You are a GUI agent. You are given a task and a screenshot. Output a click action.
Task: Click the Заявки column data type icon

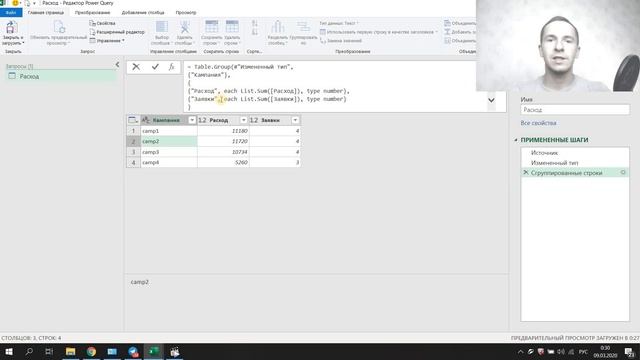click(x=254, y=120)
